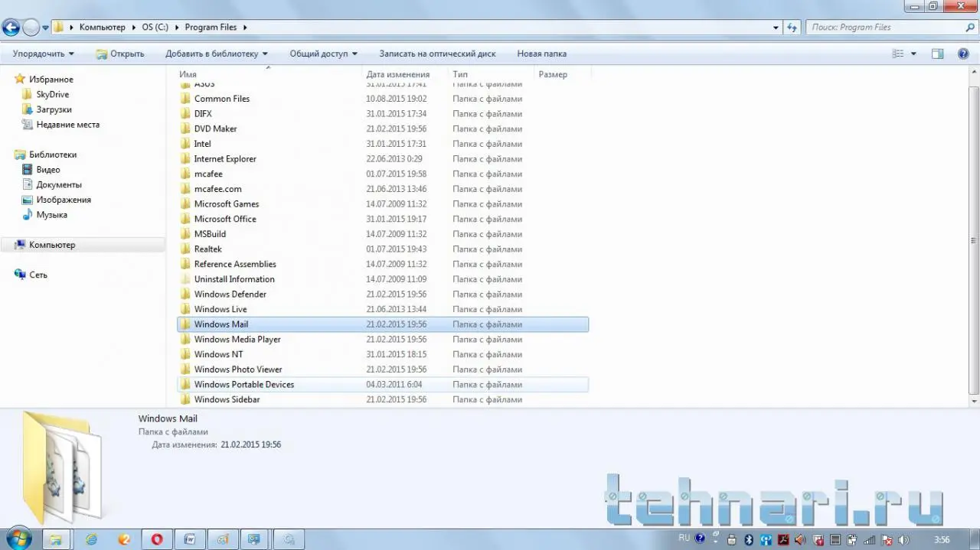Open the address bar history dropdown
Screen dimensions: 980x550
click(776, 28)
